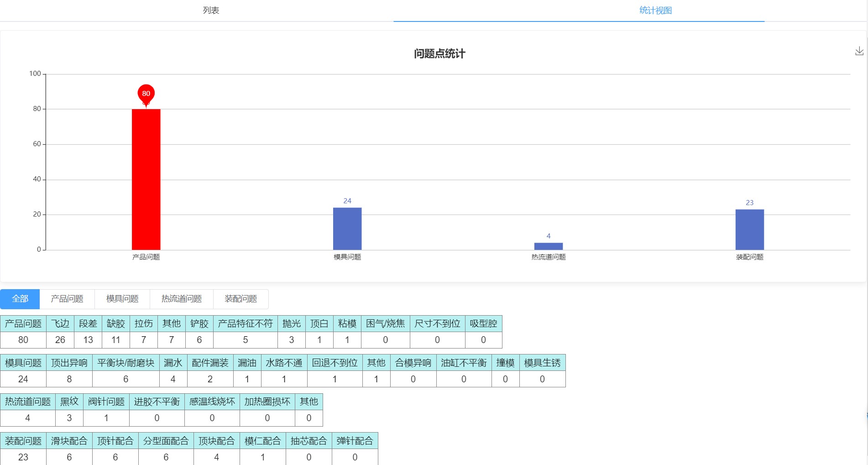
Task: Switch to the 列表 tab
Action: click(211, 11)
